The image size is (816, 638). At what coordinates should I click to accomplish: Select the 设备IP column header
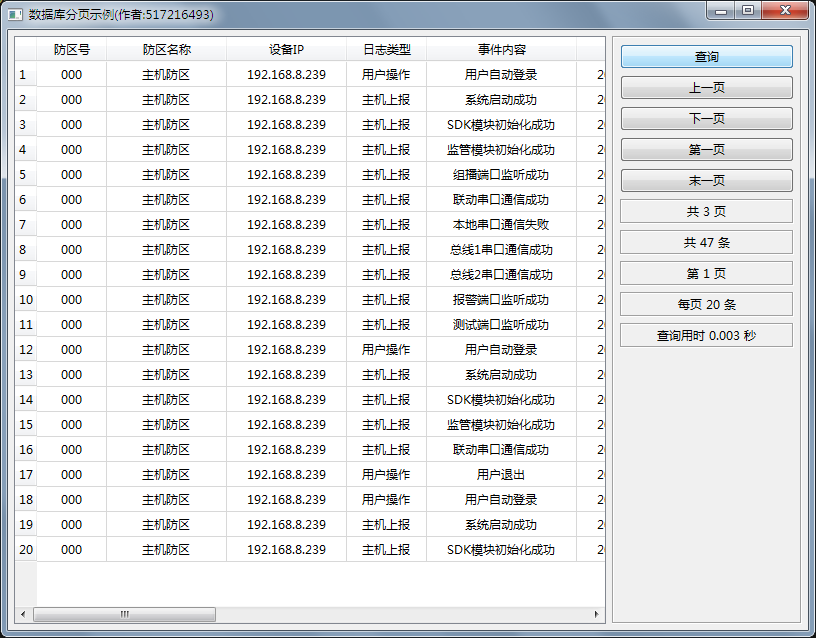coord(286,49)
